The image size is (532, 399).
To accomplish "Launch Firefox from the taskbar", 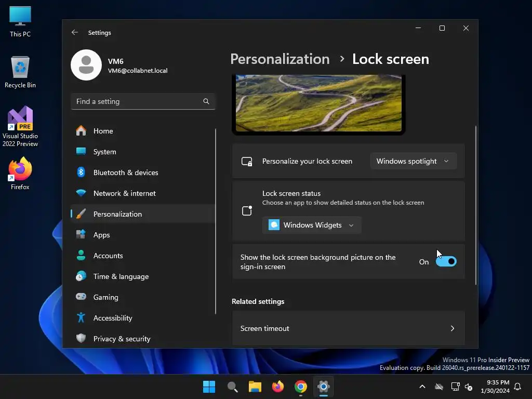I will [278, 387].
